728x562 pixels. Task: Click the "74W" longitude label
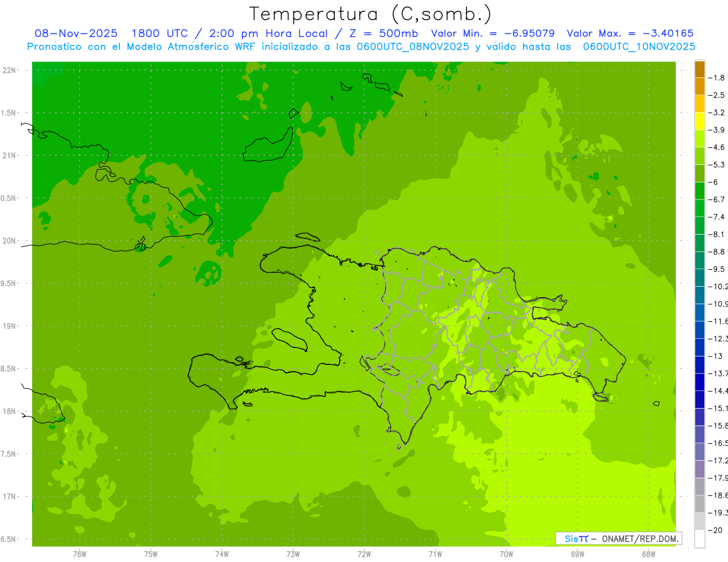(221, 554)
